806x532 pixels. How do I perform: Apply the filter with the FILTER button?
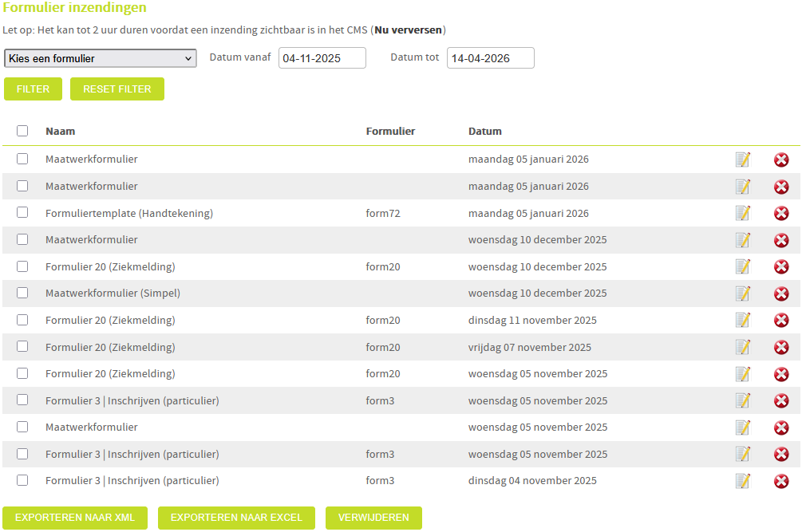[33, 89]
